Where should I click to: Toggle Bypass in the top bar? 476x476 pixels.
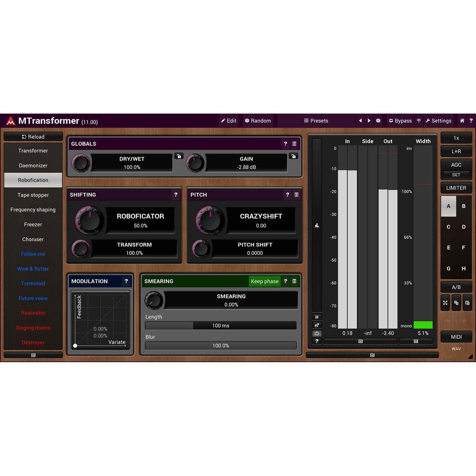coord(400,120)
